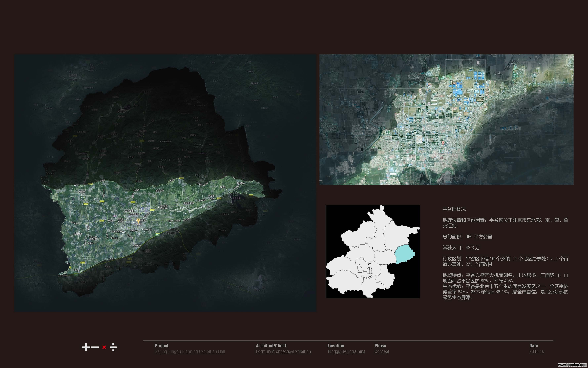Viewport: 588px width, 368px height.
Task: Open the satellite image of Pinggu urban area
Action: tap(446, 120)
